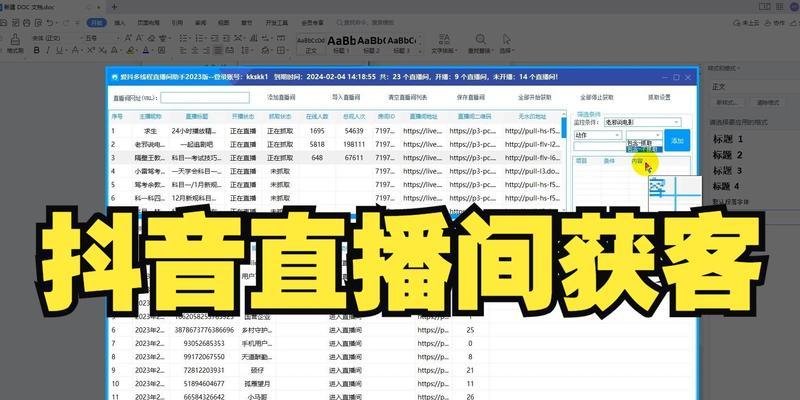Open the Text Layout tool icon

445,39
